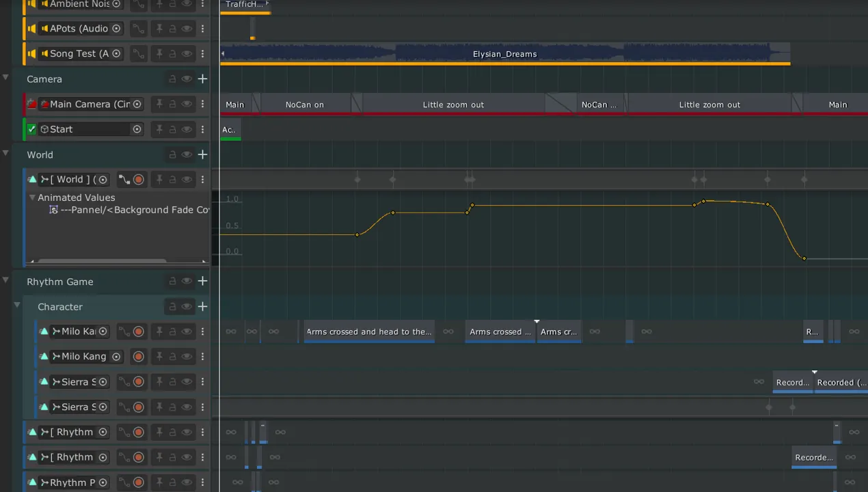Collapse the Rhythm Game track group
The image size is (868, 492).
click(x=6, y=279)
